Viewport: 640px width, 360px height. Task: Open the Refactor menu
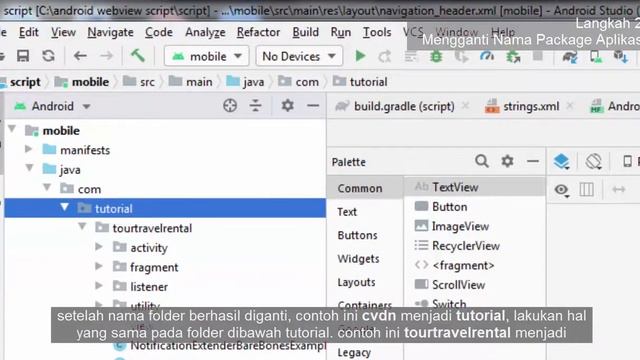coord(258,32)
